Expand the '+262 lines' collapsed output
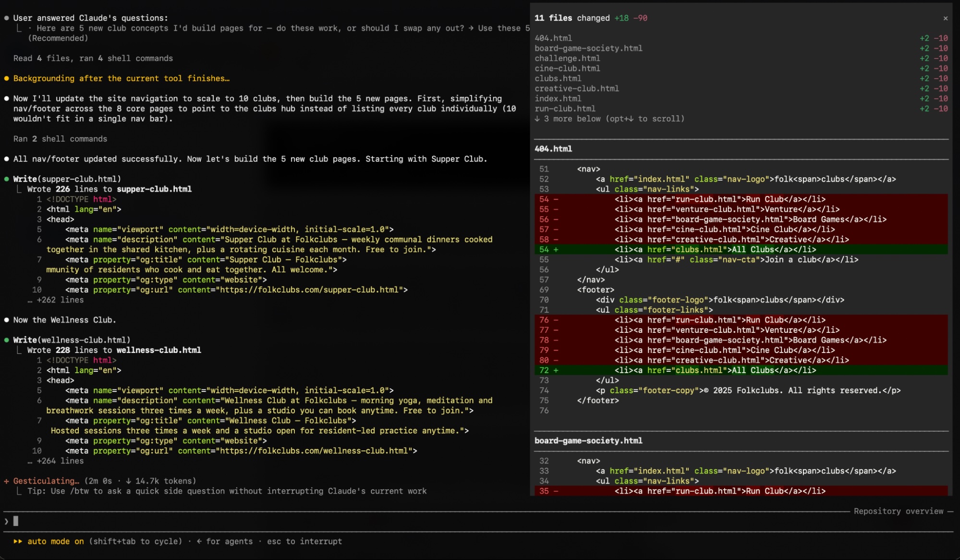This screenshot has width=960, height=560. click(x=56, y=300)
